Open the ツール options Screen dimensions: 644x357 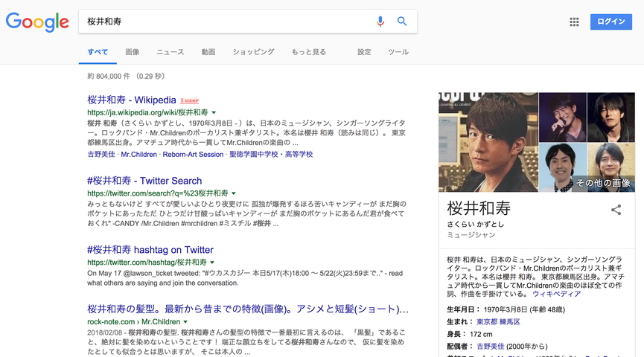398,52
